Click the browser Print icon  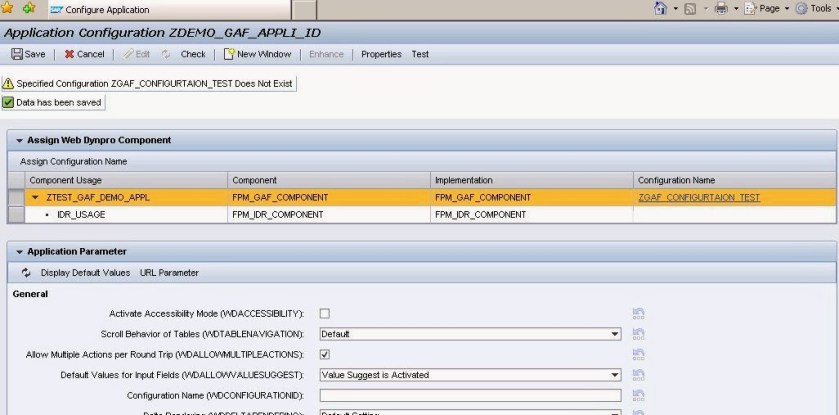tap(721, 8)
